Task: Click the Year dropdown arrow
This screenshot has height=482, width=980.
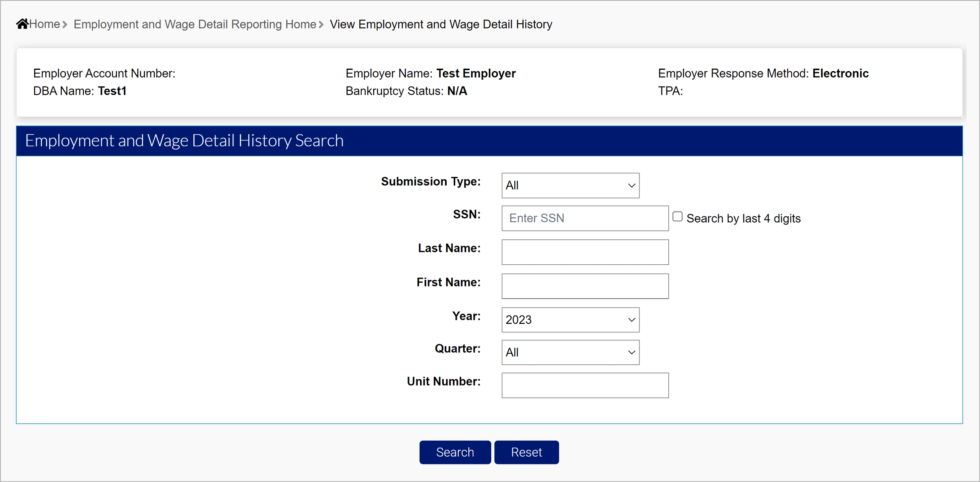Action: click(631, 320)
